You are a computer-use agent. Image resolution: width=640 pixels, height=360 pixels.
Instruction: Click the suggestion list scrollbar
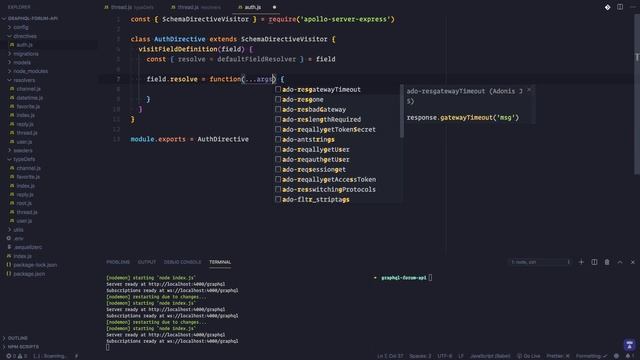click(402, 111)
